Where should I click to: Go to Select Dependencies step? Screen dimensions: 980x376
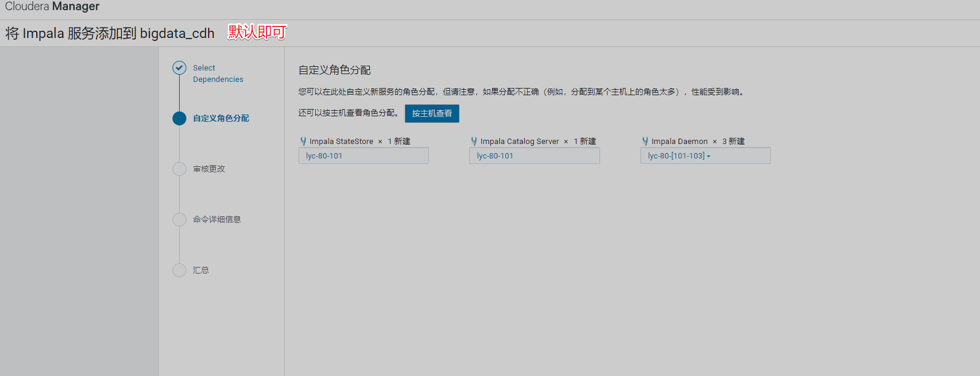point(218,74)
